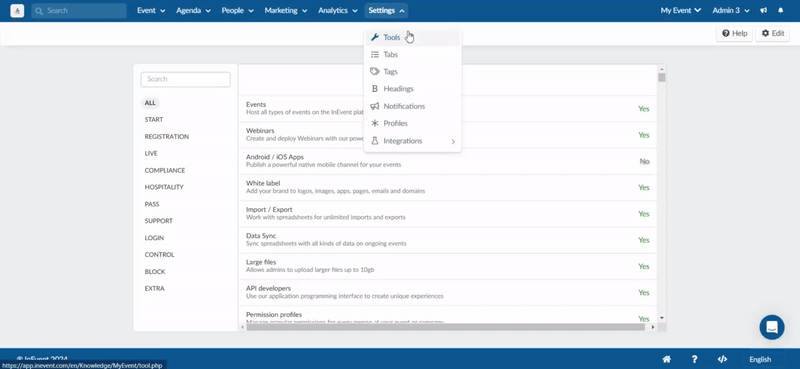The height and width of the screenshot is (369, 800).
Task: Click the API developers row title
Action: point(268,288)
